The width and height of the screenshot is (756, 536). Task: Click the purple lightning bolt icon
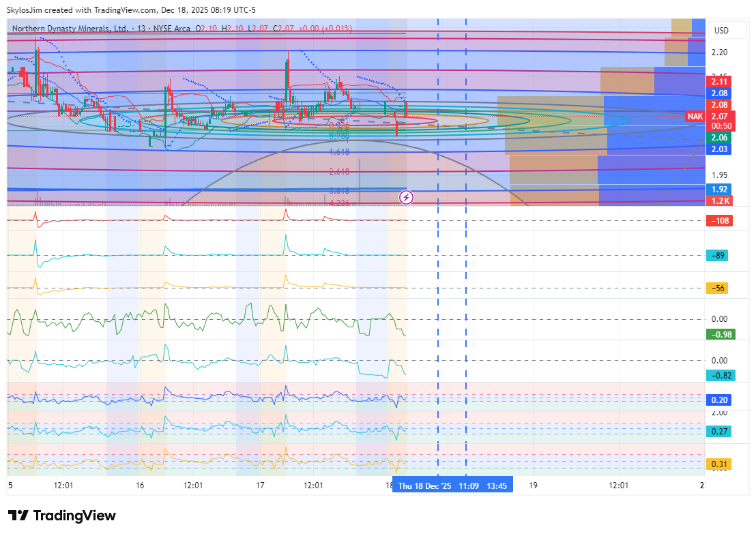(406, 198)
